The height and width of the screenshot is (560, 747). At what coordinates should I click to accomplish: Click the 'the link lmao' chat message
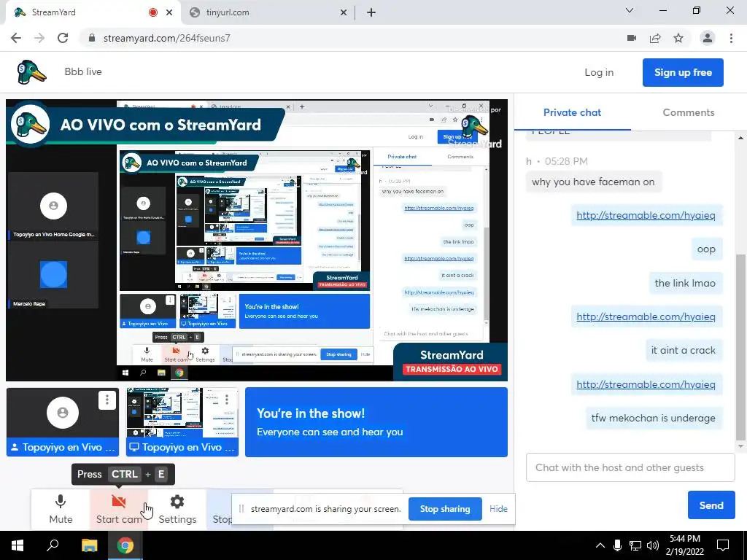pos(685,283)
